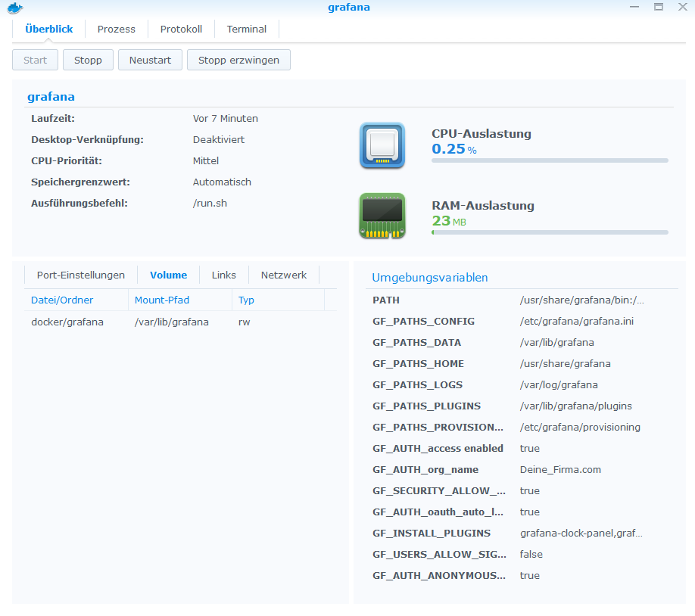This screenshot has width=695, height=616.
Task: Click the Vor 7 Minuten runtime value
Action: click(225, 118)
